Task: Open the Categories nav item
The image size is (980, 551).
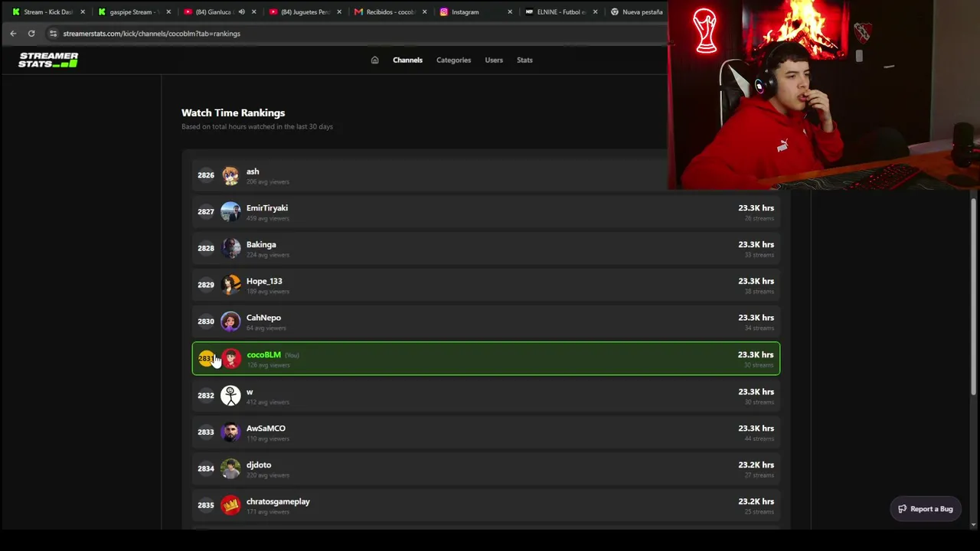Action: click(x=453, y=60)
